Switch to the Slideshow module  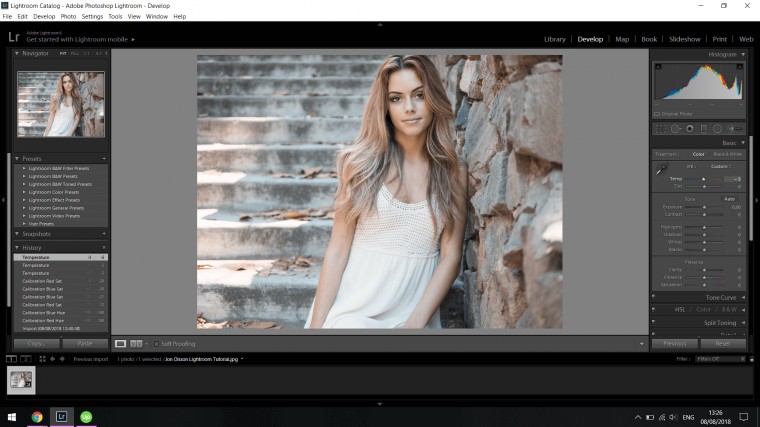coord(684,39)
